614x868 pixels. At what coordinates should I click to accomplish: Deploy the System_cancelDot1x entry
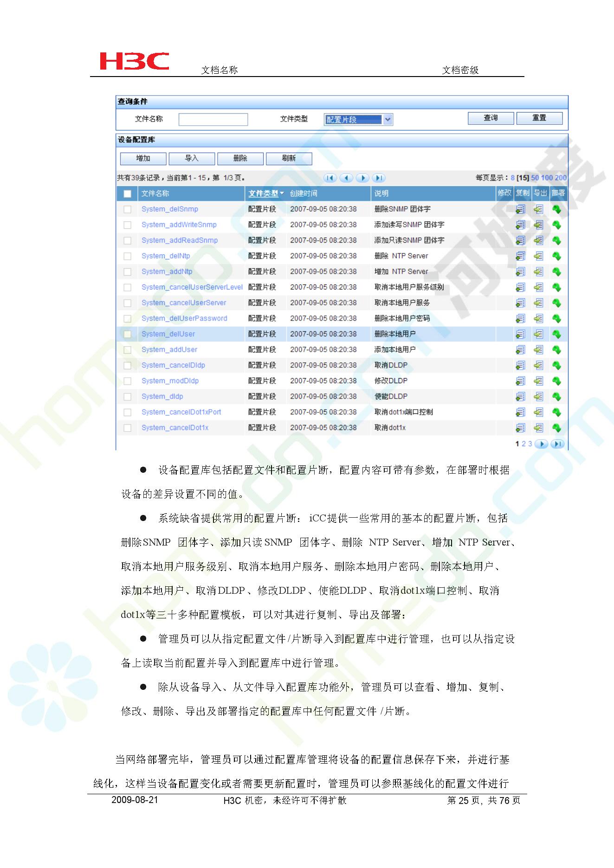click(556, 428)
